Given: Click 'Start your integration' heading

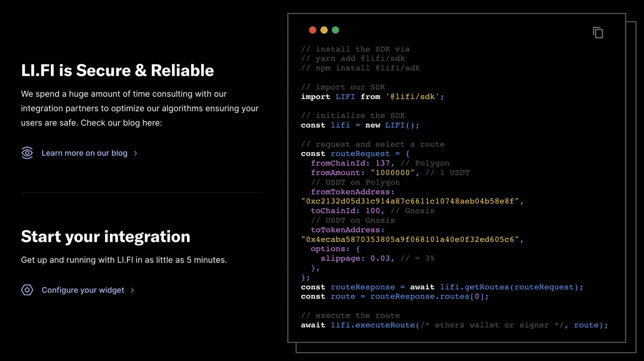Looking at the screenshot, I should coord(106,237).
